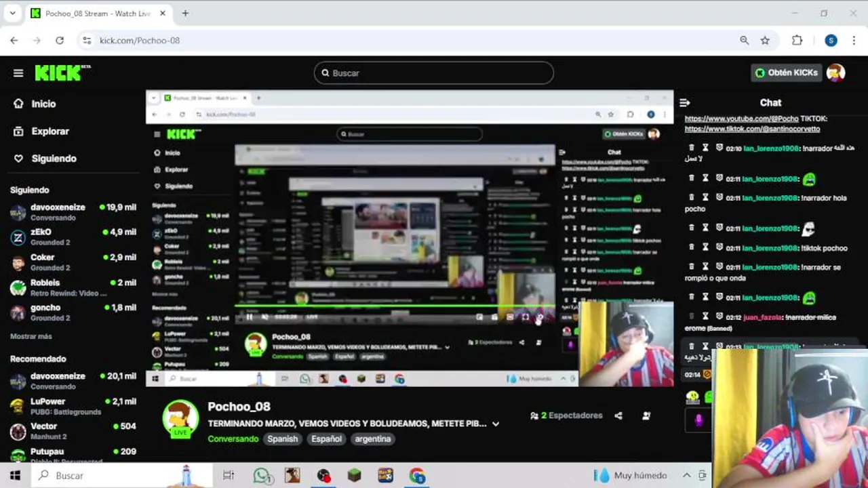This screenshot has height=488, width=868.
Task: Go back in the browser
Action: coord(14,41)
